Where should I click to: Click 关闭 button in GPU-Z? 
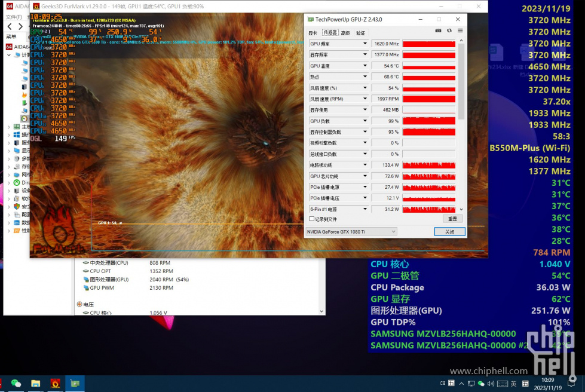[449, 232]
